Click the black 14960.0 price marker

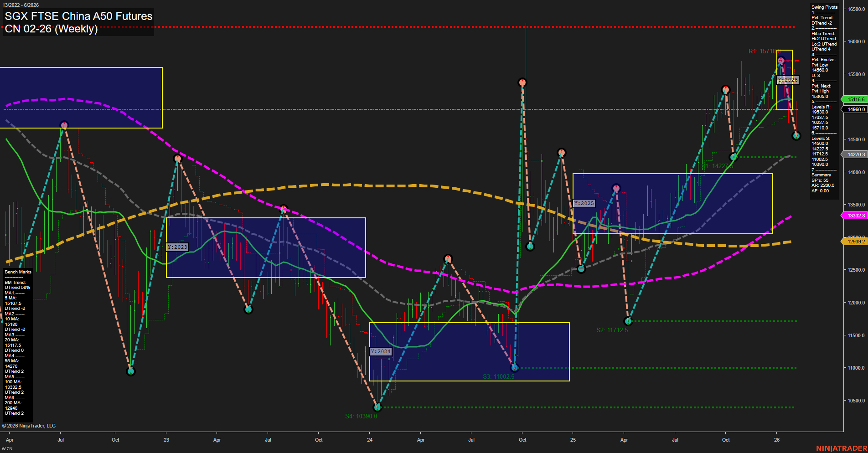pyautogui.click(x=854, y=109)
